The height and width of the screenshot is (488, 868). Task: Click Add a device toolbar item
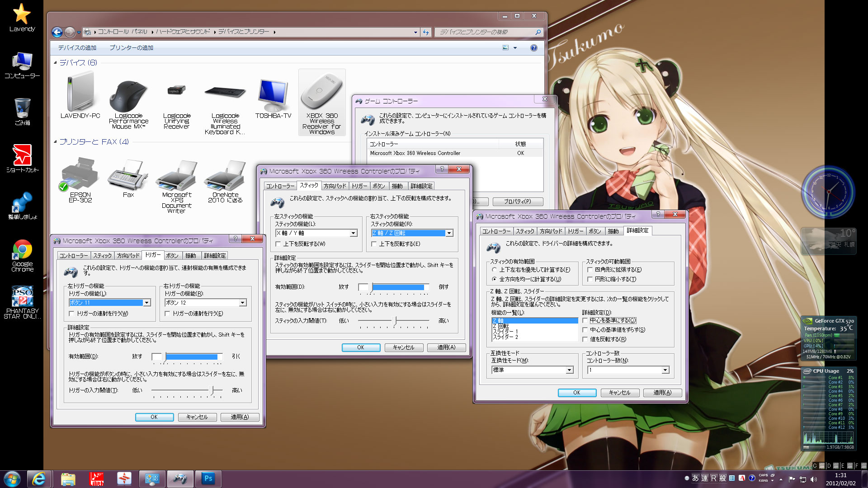coord(77,48)
